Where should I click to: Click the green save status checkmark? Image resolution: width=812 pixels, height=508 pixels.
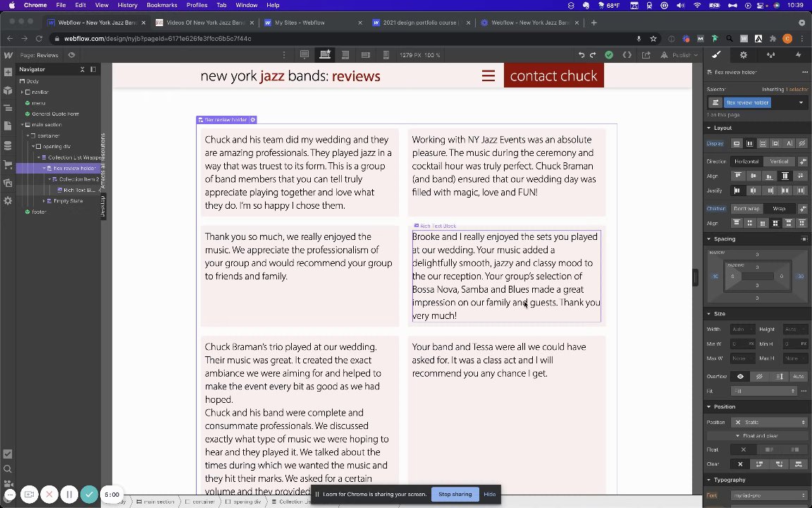point(609,55)
